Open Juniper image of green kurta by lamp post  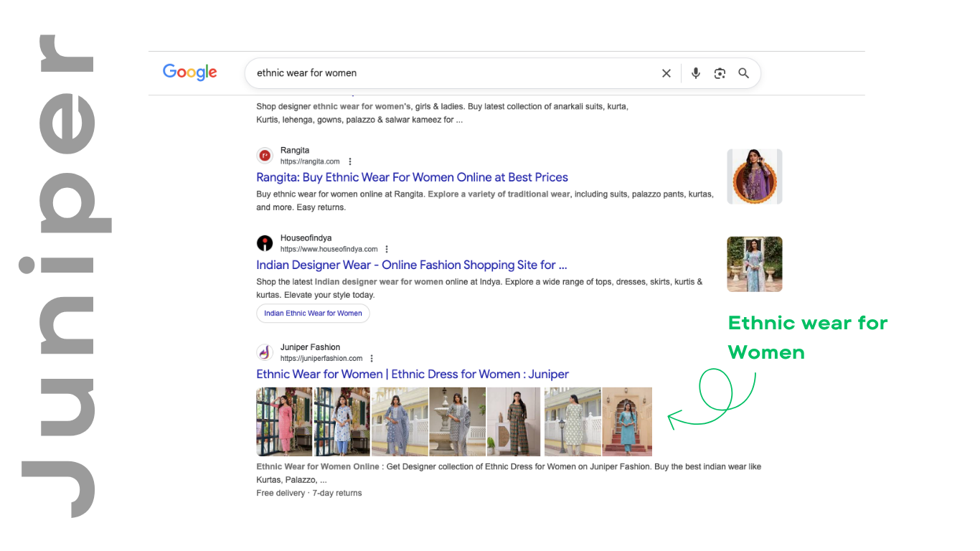[573, 422]
